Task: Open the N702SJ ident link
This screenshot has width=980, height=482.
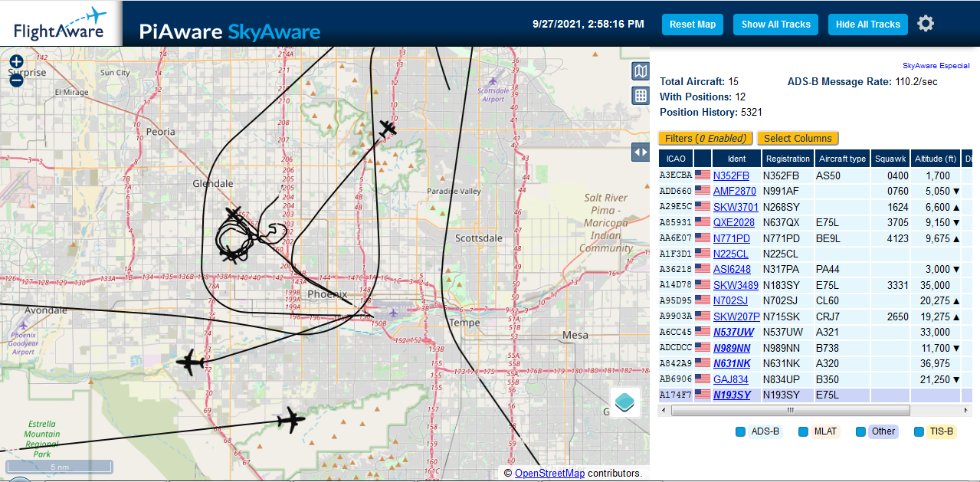Action: (x=730, y=301)
